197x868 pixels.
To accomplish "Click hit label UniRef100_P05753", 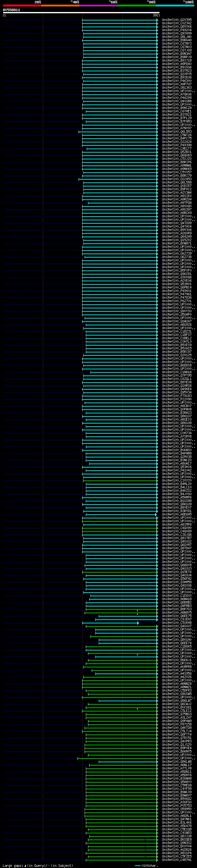I will click(176, 806).
